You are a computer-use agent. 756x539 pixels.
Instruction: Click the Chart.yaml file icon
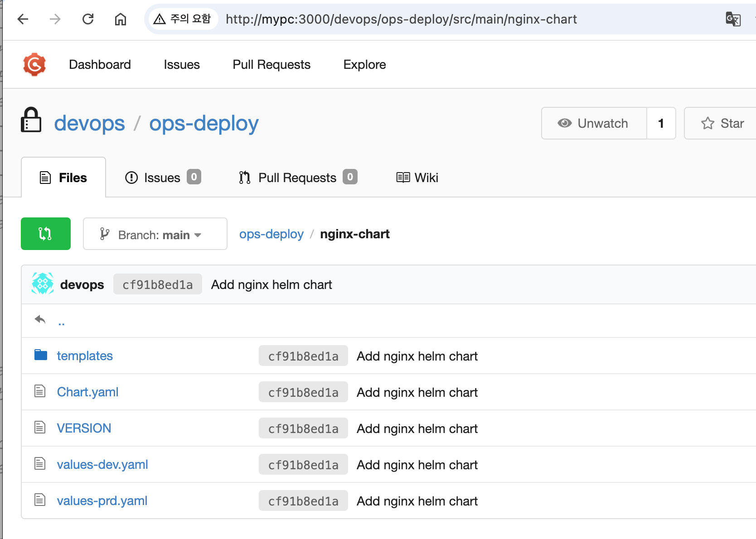click(x=40, y=391)
